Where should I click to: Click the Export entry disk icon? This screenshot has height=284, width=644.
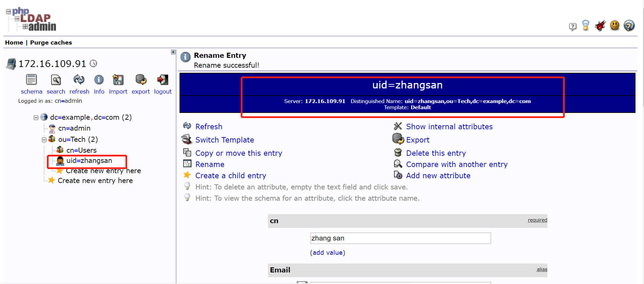click(398, 139)
